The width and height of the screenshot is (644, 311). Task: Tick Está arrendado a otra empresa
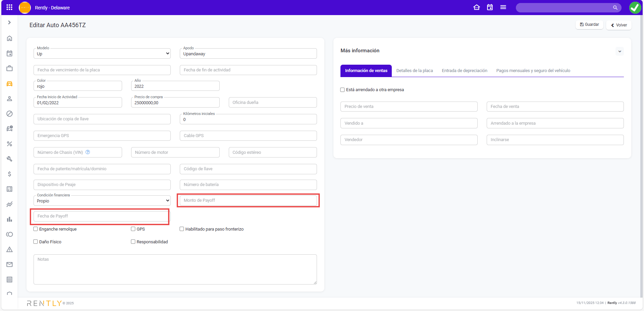342,90
